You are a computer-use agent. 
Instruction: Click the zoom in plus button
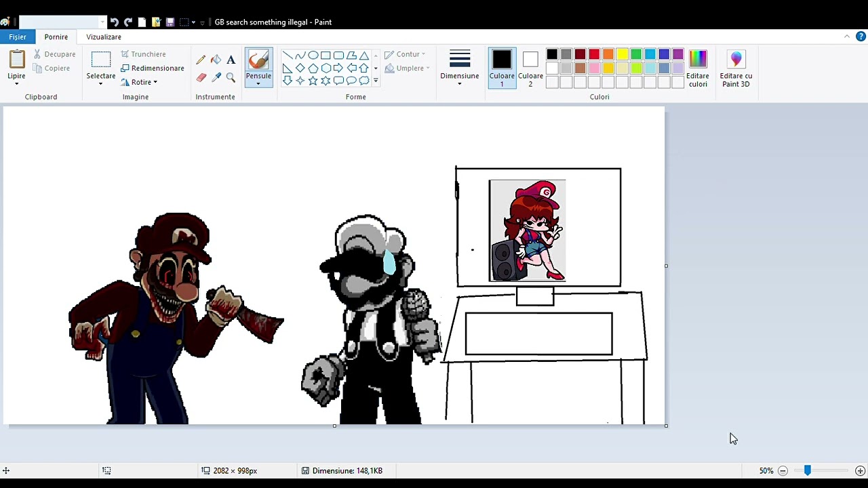[860, 470]
